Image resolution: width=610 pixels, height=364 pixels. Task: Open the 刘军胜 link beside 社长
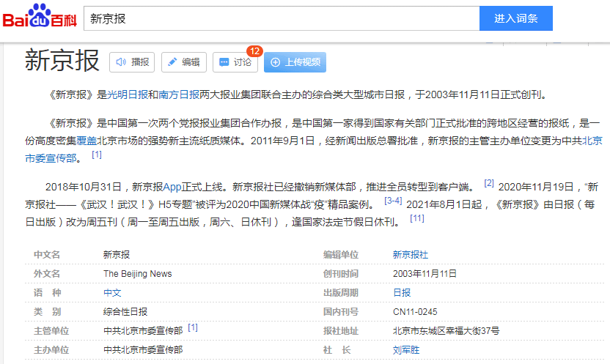point(406,349)
